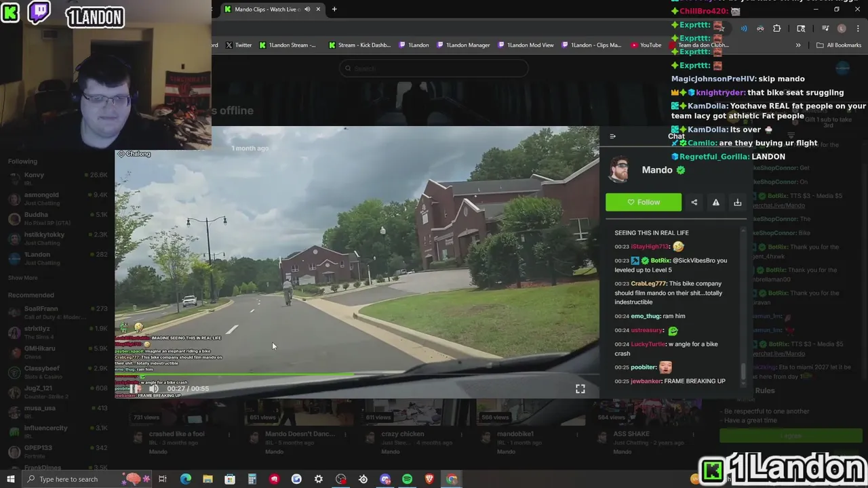This screenshot has width=868, height=488.
Task: Open Task View on the taskbar
Action: pyautogui.click(x=163, y=479)
